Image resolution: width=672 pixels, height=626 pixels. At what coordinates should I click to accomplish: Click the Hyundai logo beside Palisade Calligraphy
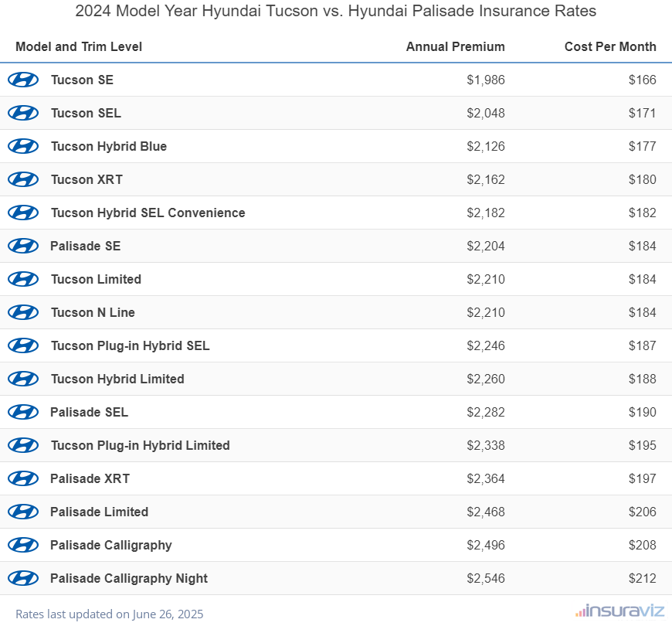click(23, 545)
